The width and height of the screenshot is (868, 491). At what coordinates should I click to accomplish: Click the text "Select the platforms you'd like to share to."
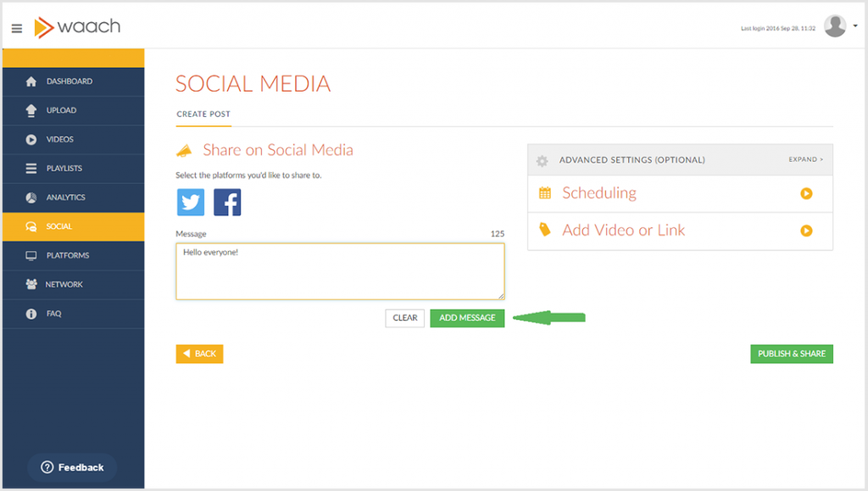248,176
